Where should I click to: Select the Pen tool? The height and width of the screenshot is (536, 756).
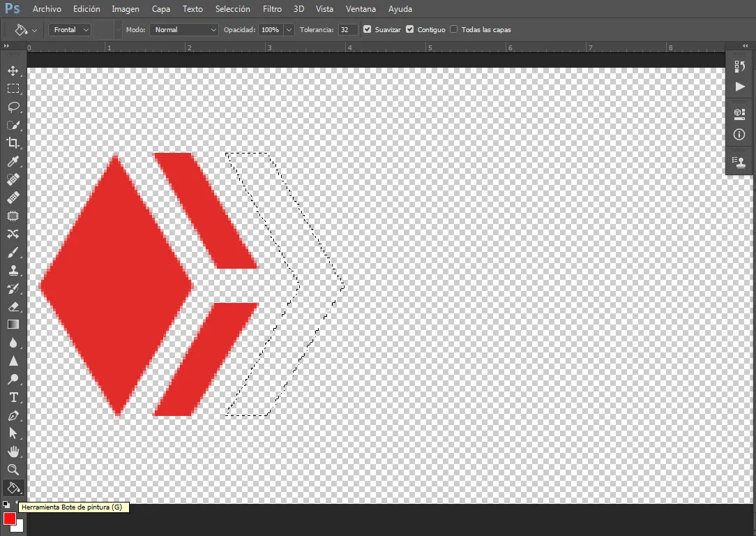pos(13,415)
